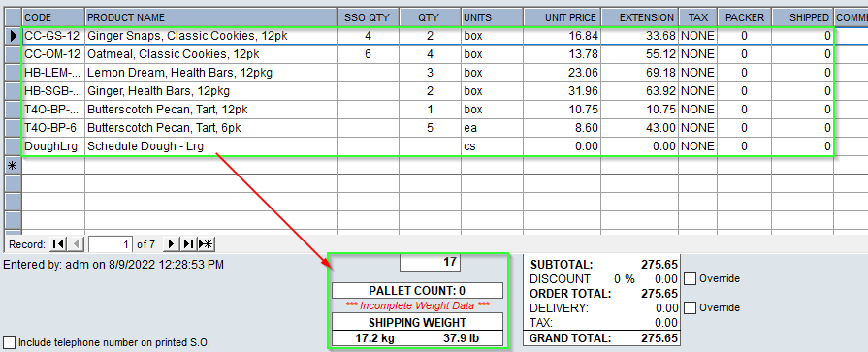Screen dimensions: 868x352
Task: Click the total quantity field showing 17
Action: 431,262
